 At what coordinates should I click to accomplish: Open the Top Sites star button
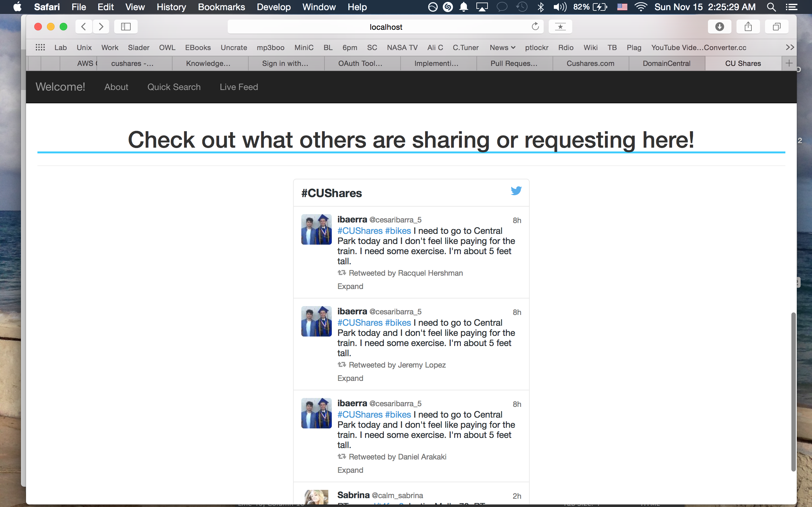[x=560, y=27]
